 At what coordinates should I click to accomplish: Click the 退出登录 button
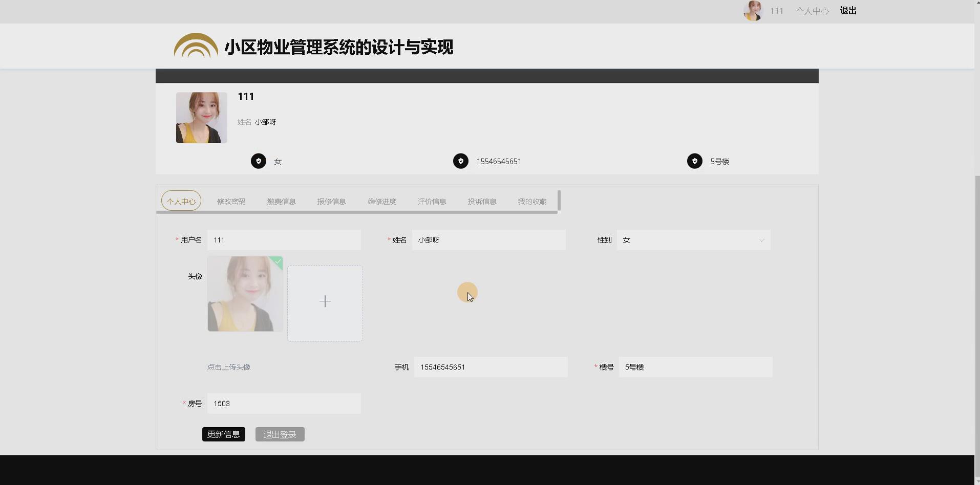[280, 434]
